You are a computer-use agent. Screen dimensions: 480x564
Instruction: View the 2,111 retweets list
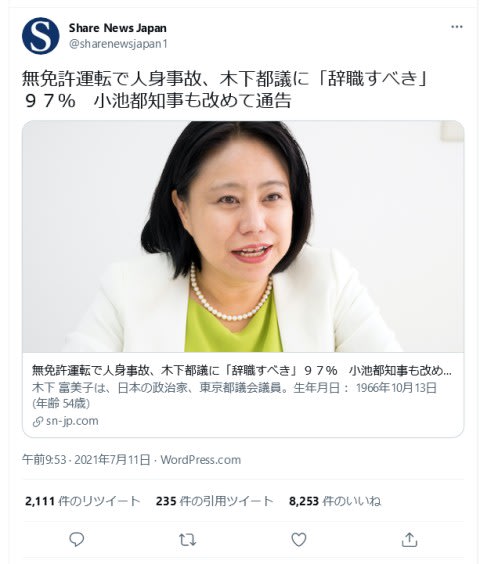(x=82, y=501)
